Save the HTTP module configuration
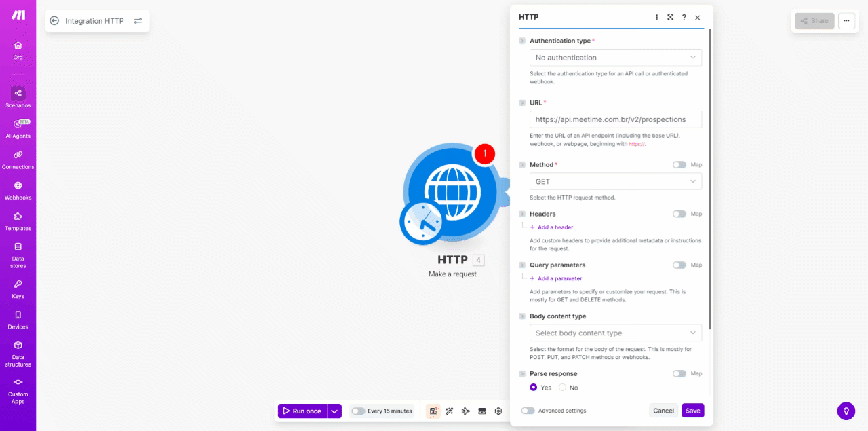 pos(692,411)
